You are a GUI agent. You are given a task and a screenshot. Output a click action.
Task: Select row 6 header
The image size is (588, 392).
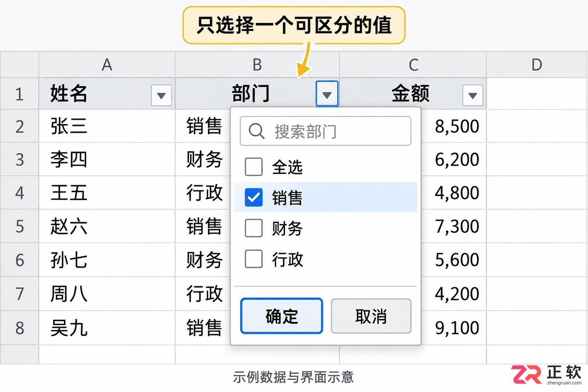coord(20,260)
